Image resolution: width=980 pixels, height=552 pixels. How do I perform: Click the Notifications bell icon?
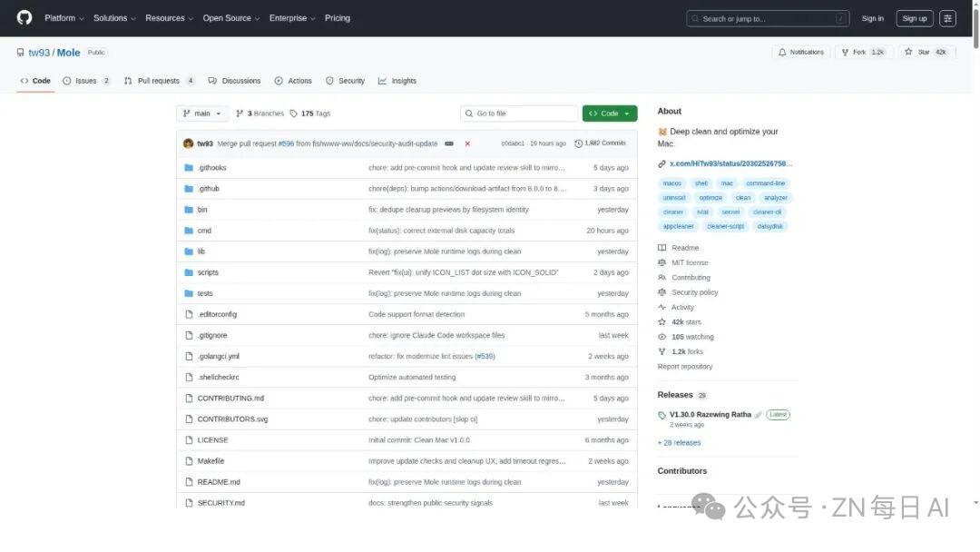(782, 53)
